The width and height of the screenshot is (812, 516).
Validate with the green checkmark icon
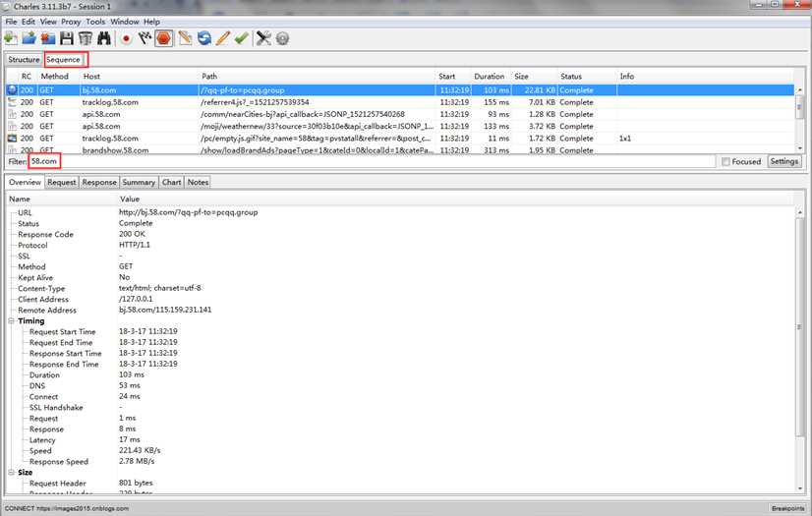click(x=241, y=38)
